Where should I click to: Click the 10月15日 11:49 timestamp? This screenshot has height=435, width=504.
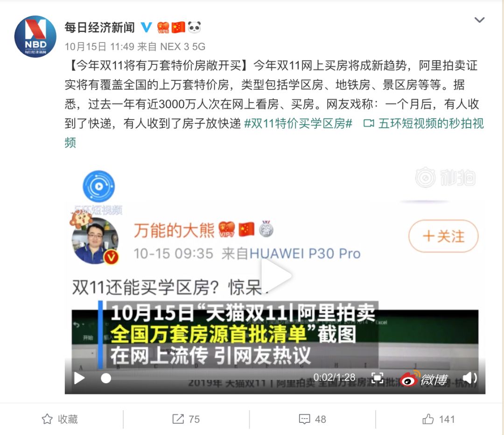point(99,47)
